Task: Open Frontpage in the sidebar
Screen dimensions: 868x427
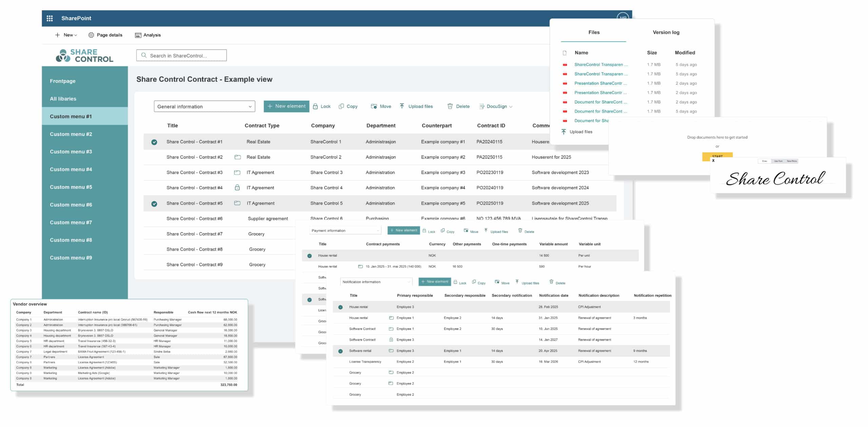Action: (63, 81)
